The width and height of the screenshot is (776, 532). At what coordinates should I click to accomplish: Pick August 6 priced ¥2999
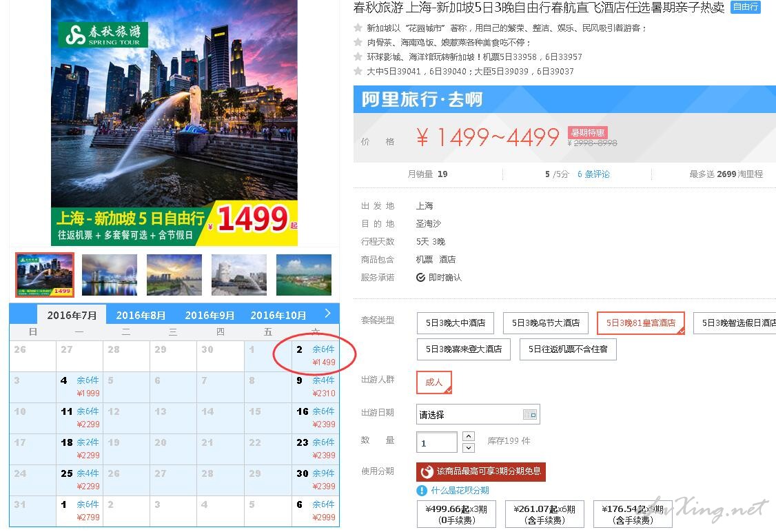(x=315, y=511)
